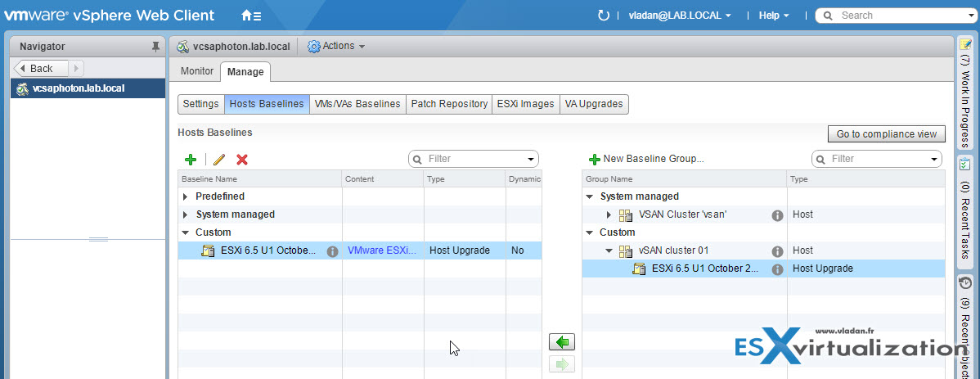Click info icon next to VSAN Cluster 'vsan'
The width and height of the screenshot is (980, 379).
(777, 215)
